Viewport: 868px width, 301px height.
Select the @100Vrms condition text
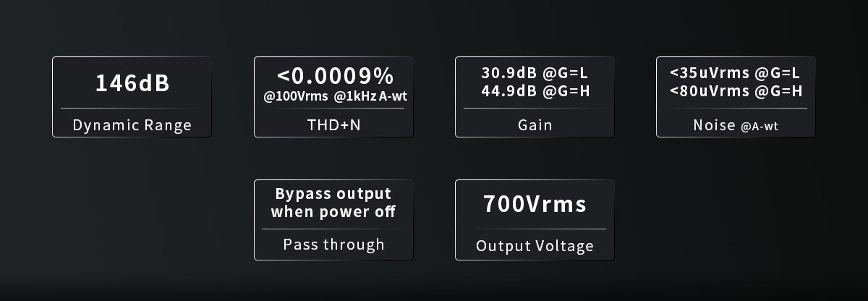tap(295, 96)
